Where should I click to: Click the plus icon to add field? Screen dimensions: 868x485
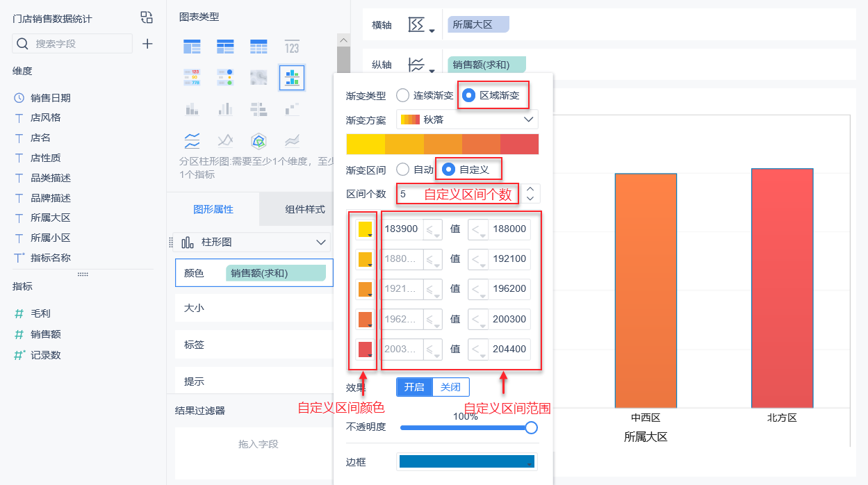(x=147, y=44)
